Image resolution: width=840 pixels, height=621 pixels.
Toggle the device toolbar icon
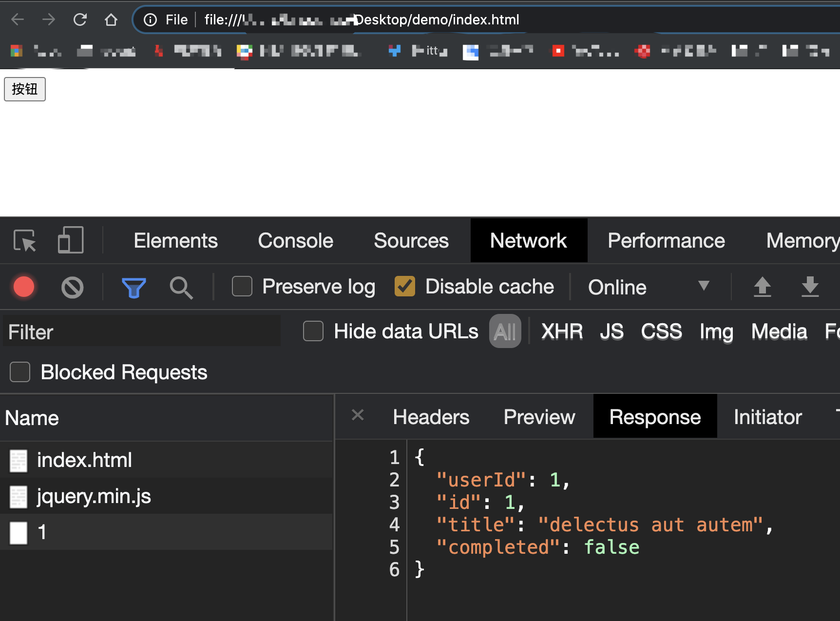click(x=71, y=240)
